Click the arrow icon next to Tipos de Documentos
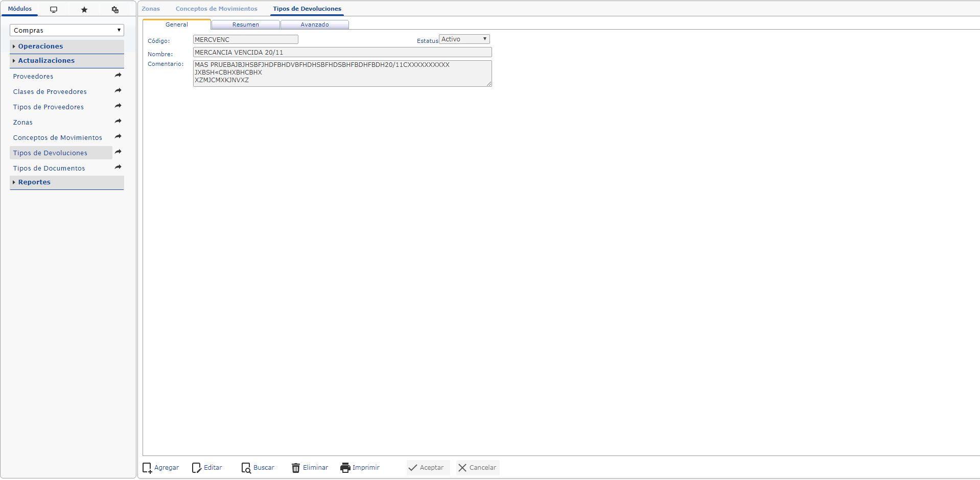 118,167
